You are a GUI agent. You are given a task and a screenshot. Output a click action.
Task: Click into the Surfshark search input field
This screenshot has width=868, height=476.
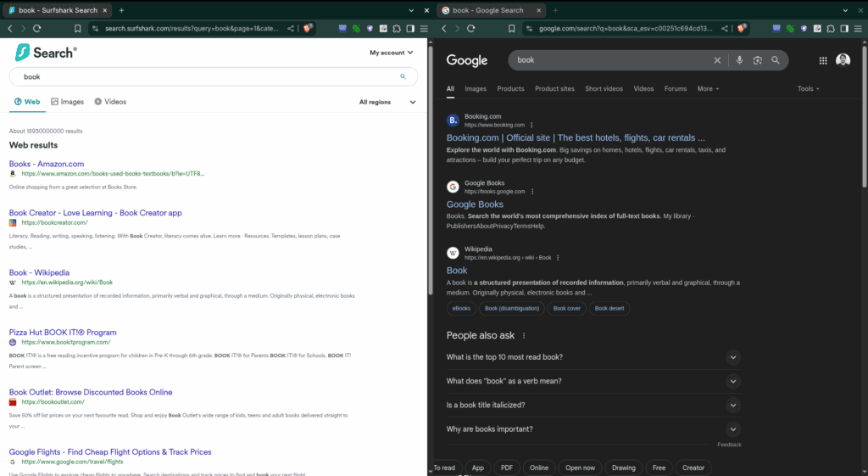tap(203, 76)
